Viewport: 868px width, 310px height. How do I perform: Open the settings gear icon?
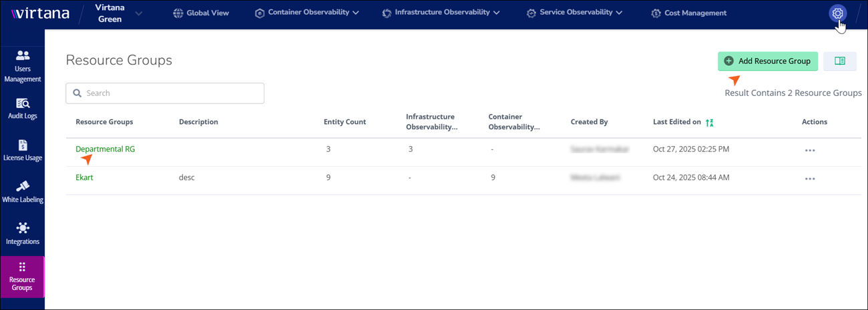click(x=837, y=13)
